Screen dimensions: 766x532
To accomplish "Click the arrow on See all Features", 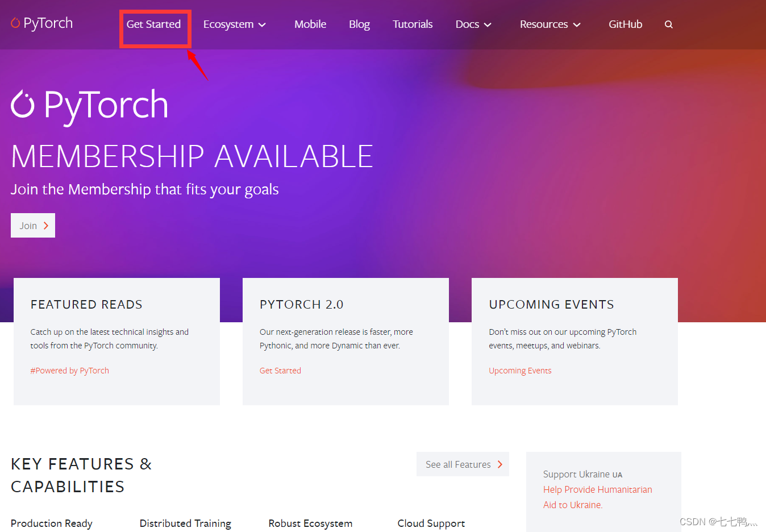I will click(500, 464).
